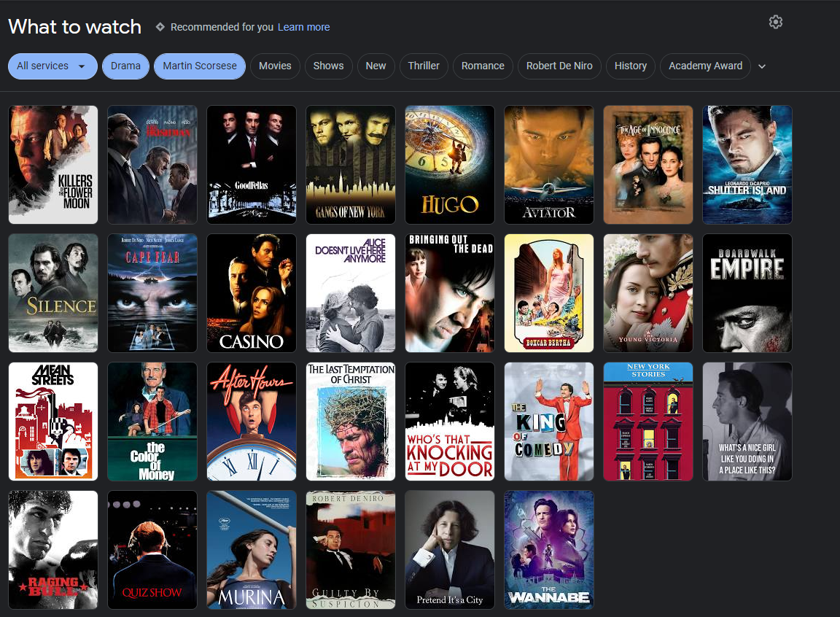Open What's a Nice Girl Like You poster
This screenshot has width=840, height=617.
[x=747, y=422]
